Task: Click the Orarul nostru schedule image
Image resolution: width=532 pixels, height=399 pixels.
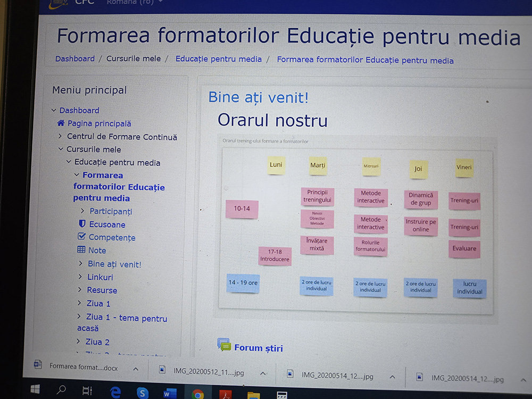Action: tap(355, 229)
